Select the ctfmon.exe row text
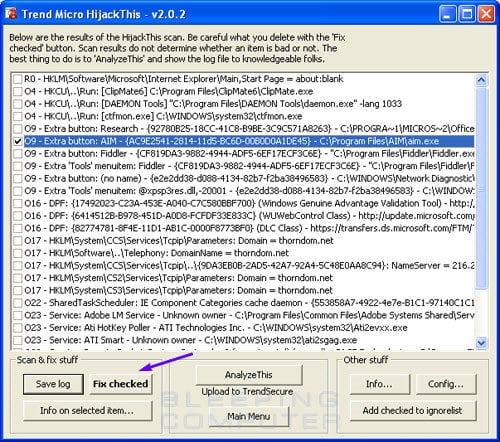500x442 pixels. click(x=163, y=116)
